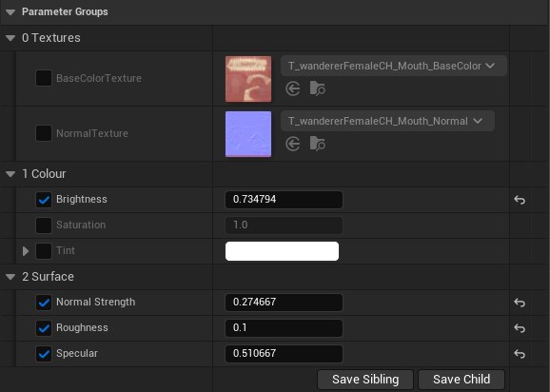
Task: Click the 0 Textures group title
Action: [x=51, y=38]
